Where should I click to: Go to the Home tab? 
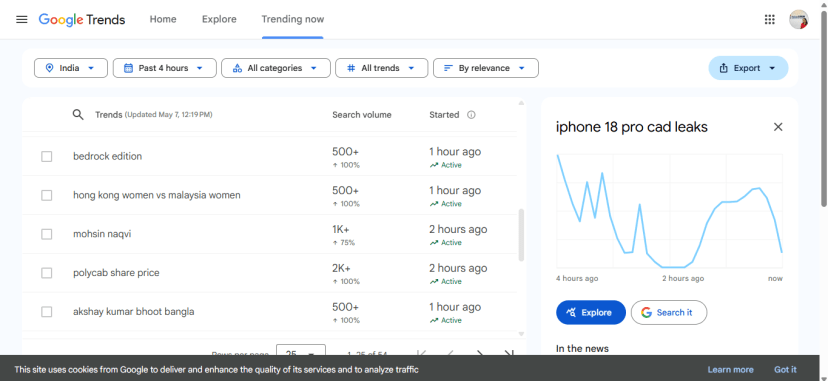[163, 20]
